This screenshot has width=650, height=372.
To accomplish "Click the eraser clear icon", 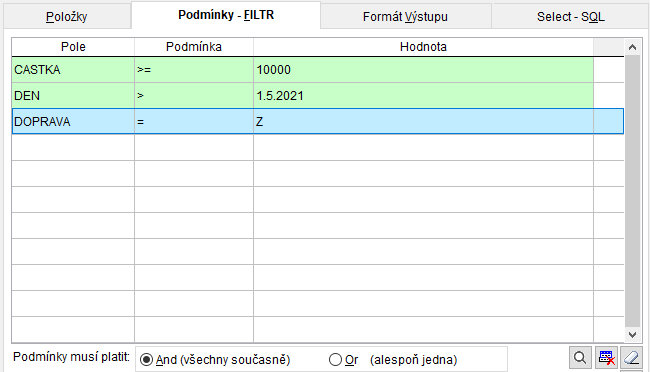I will coord(631,357).
